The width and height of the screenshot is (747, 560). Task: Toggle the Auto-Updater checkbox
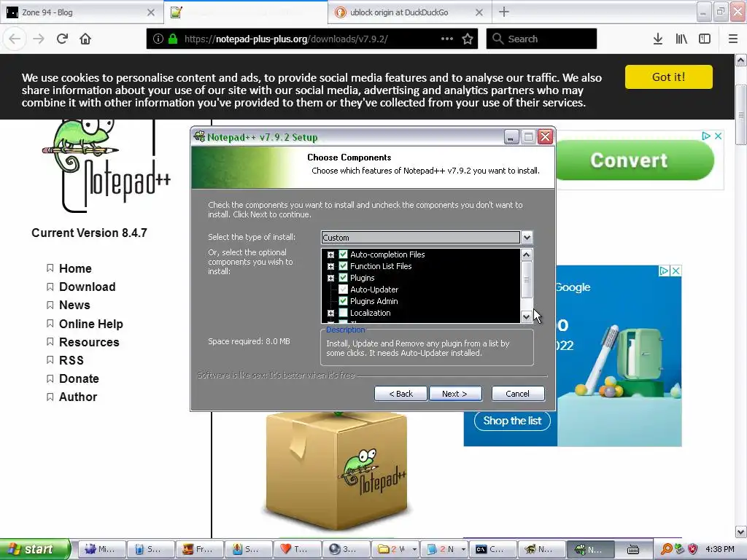pos(343,289)
